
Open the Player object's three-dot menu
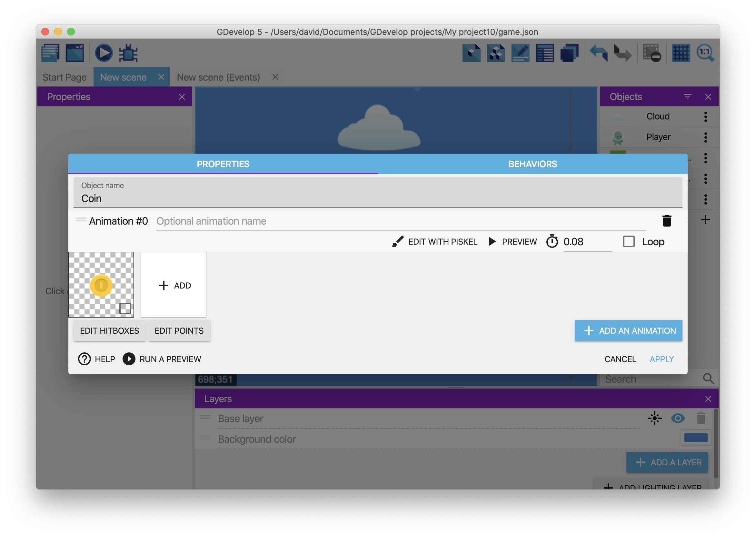(705, 137)
